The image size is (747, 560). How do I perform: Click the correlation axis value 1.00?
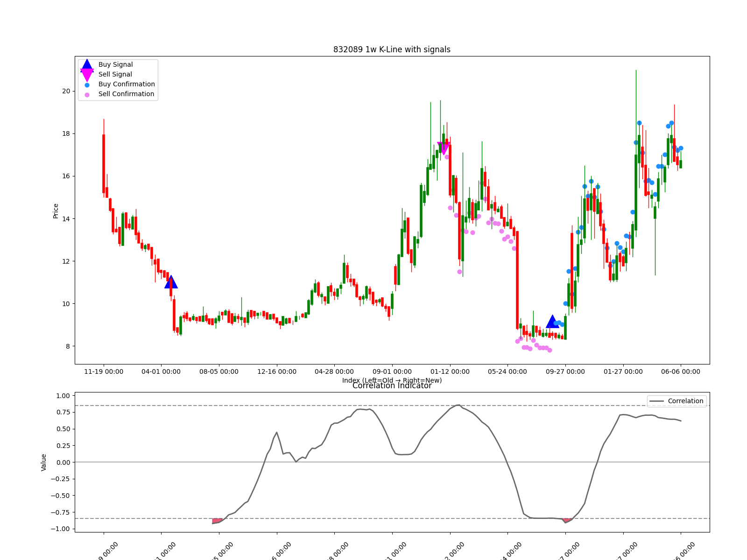coord(63,396)
